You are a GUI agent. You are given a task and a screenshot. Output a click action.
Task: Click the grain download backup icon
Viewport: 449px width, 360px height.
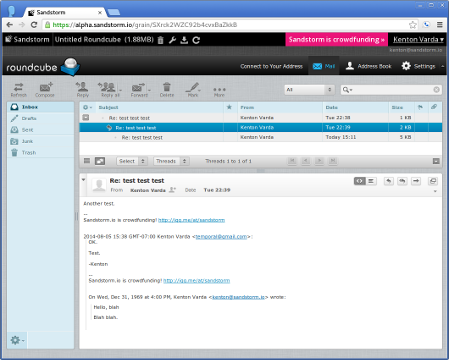pos(184,40)
